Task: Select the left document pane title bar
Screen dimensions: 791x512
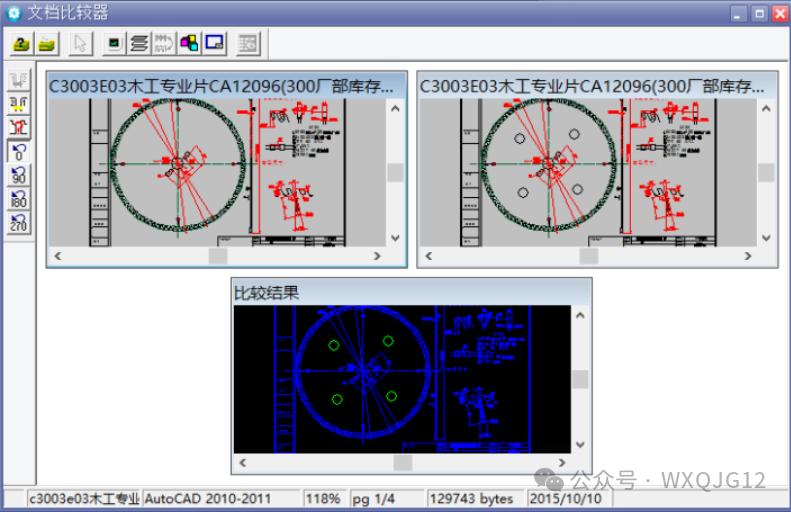Action: pyautogui.click(x=227, y=86)
